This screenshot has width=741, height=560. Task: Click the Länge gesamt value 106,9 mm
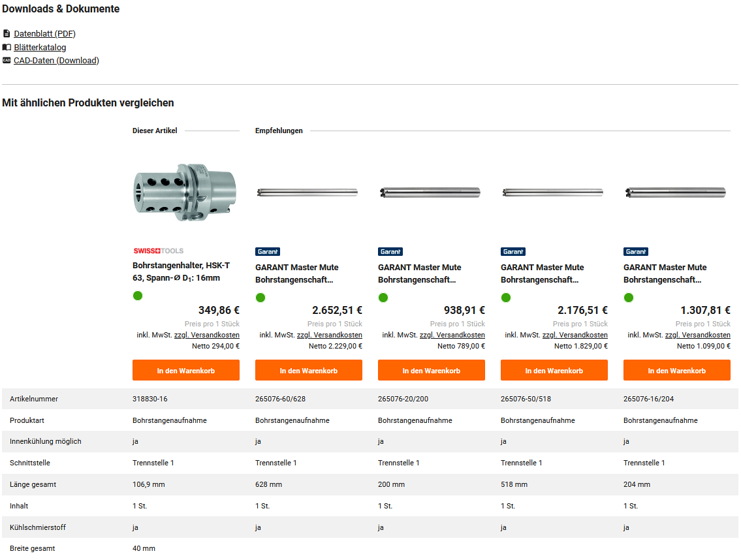point(148,484)
